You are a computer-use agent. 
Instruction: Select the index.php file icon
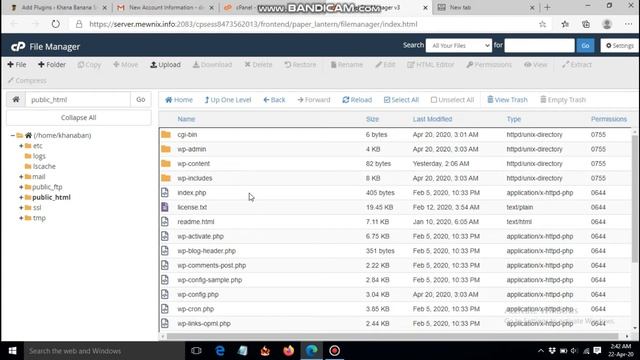[165, 193]
